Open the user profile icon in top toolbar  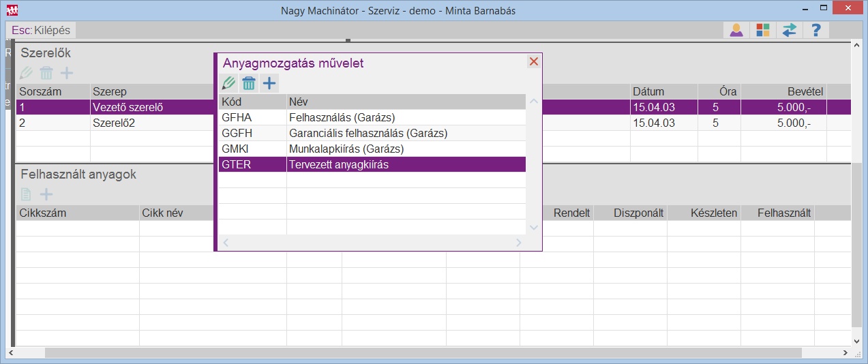[736, 30]
